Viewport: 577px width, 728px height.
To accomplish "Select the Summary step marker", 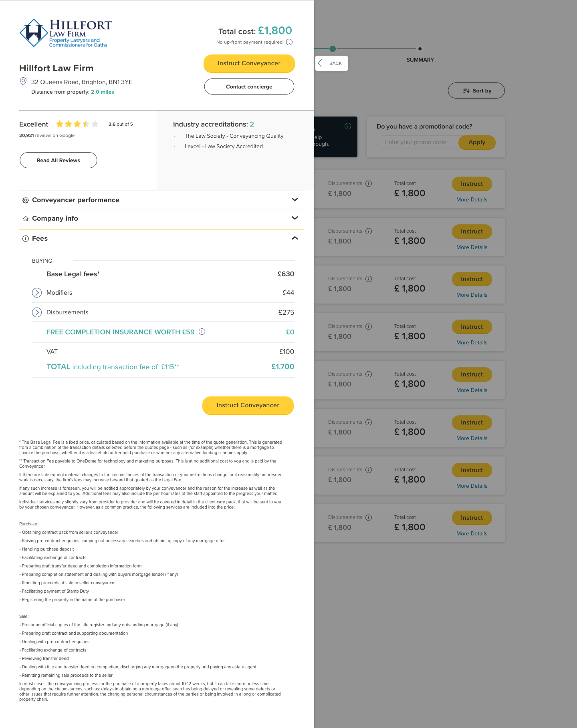I will click(x=420, y=49).
